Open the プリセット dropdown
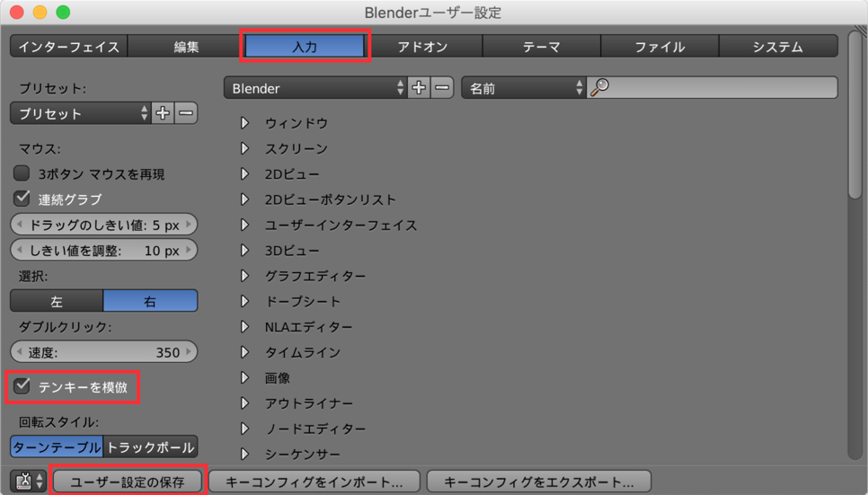Screen dimensions: 868x495 pos(80,113)
